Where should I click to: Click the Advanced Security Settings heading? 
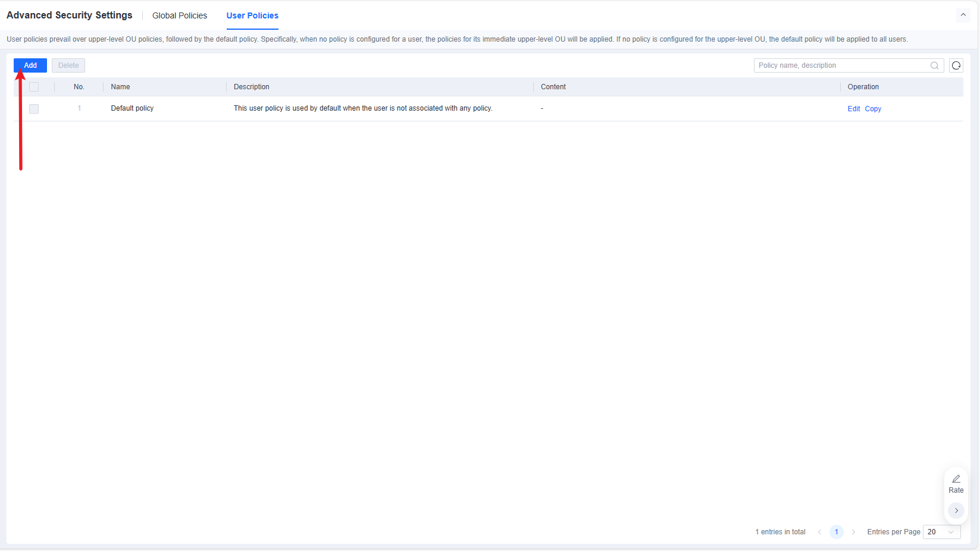tap(70, 15)
